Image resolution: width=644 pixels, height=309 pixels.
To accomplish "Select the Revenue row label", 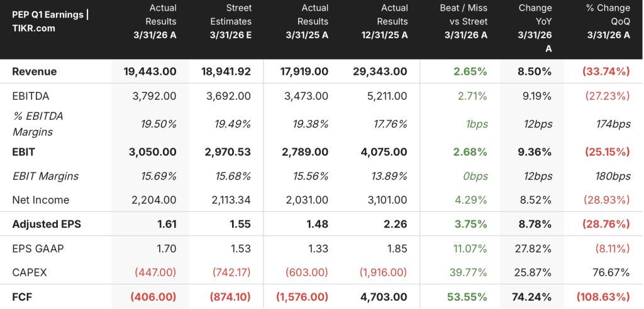I will pos(35,72).
